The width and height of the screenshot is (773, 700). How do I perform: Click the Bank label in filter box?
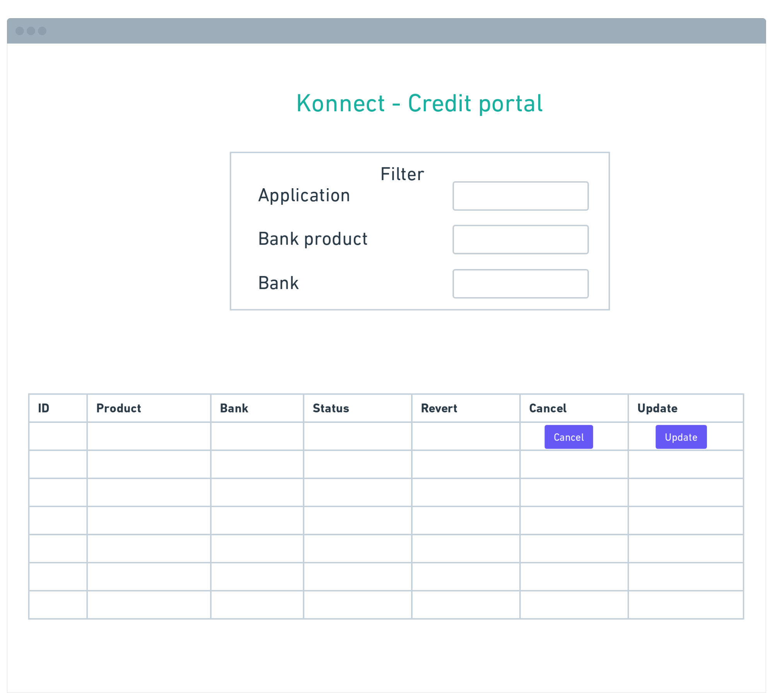[x=278, y=283]
